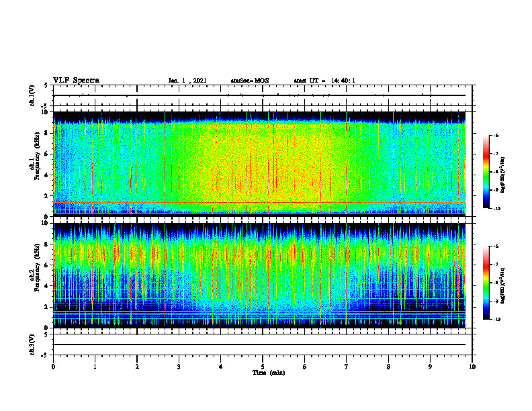This screenshot has width=532, height=411.
Task: Click the ch.2 spectrogram panel
Action: 259,275
